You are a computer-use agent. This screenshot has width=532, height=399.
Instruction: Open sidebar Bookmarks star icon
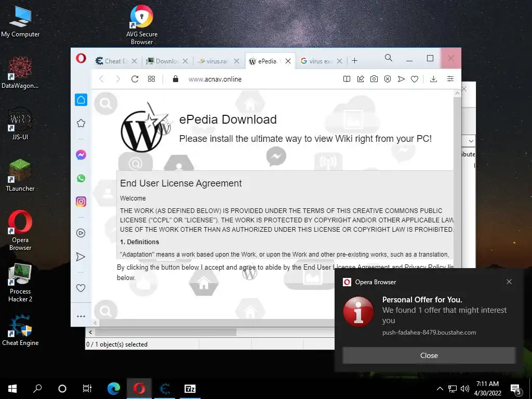point(81,123)
